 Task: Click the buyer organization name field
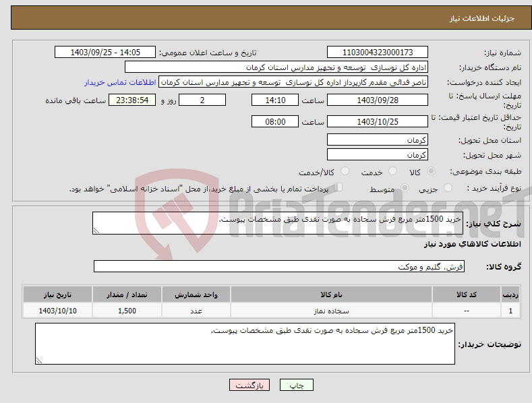[x=276, y=67]
